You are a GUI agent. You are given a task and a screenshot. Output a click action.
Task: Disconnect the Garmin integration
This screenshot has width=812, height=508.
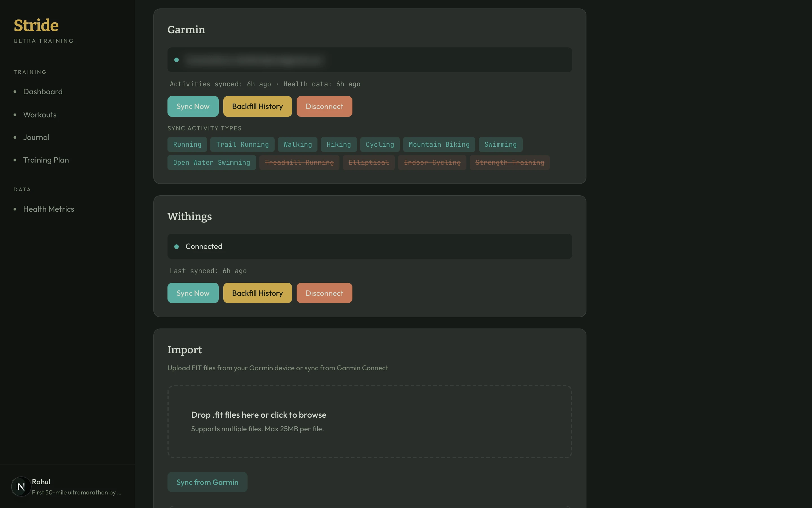324,106
